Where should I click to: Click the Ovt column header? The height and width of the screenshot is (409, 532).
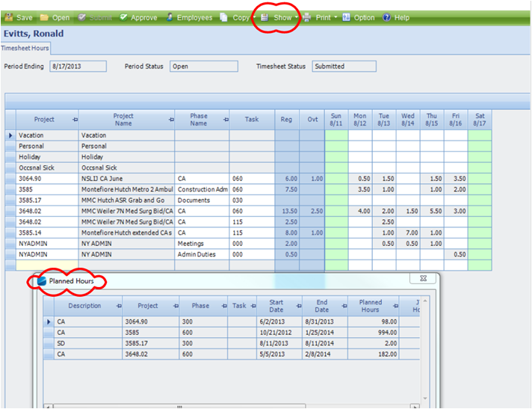tap(312, 120)
